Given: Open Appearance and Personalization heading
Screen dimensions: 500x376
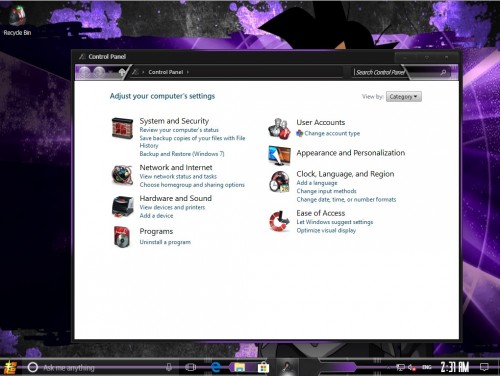Looking at the screenshot, I should click(x=351, y=153).
